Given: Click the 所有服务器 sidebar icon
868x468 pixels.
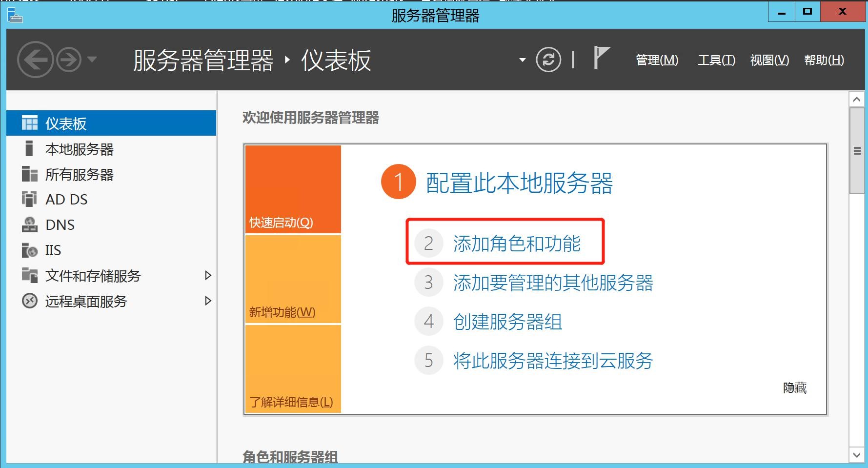Looking at the screenshot, I should (x=29, y=174).
